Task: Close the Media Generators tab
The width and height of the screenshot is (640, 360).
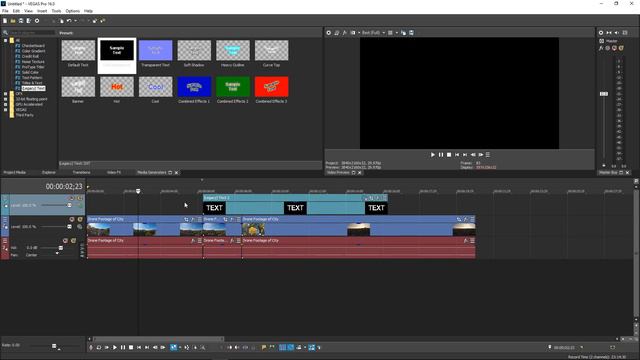Action: (176, 173)
